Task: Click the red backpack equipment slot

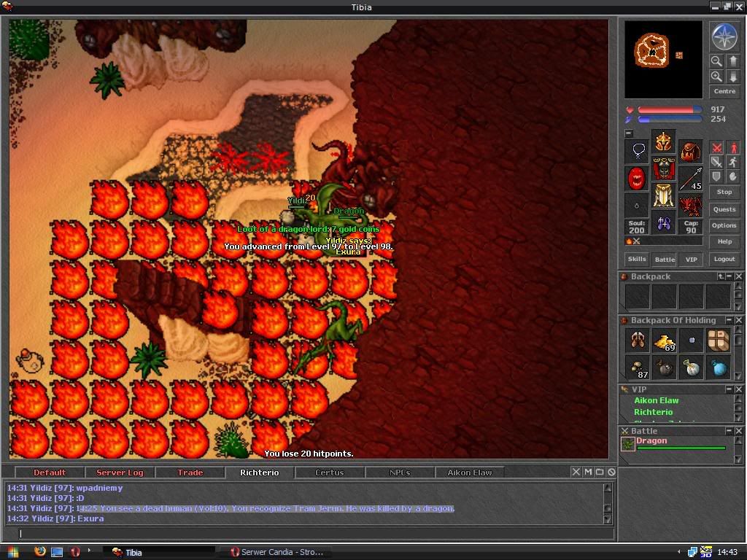Action: 690,152
